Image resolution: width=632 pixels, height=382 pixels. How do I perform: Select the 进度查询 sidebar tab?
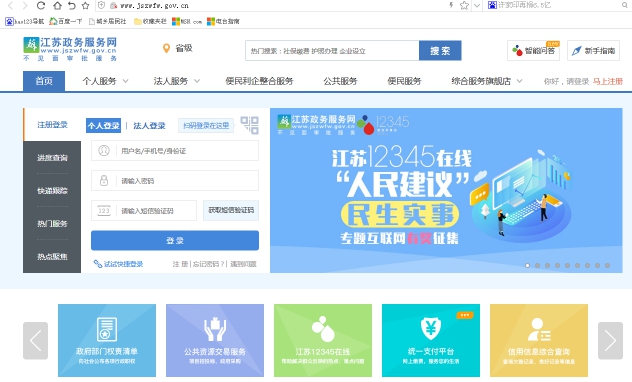52,158
